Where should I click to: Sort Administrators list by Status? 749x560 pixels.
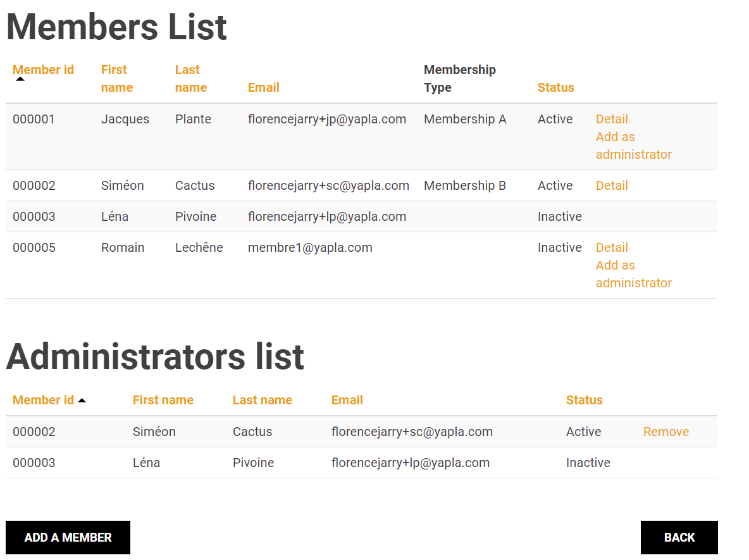pos(584,400)
